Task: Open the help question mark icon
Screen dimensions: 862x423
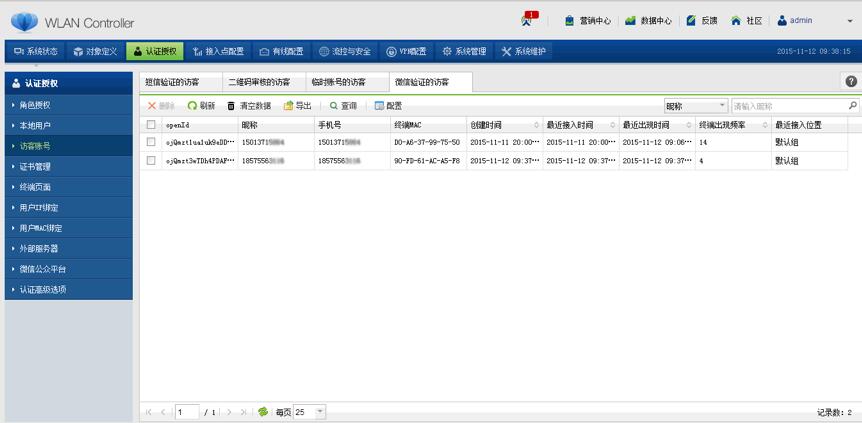Action: (x=851, y=82)
